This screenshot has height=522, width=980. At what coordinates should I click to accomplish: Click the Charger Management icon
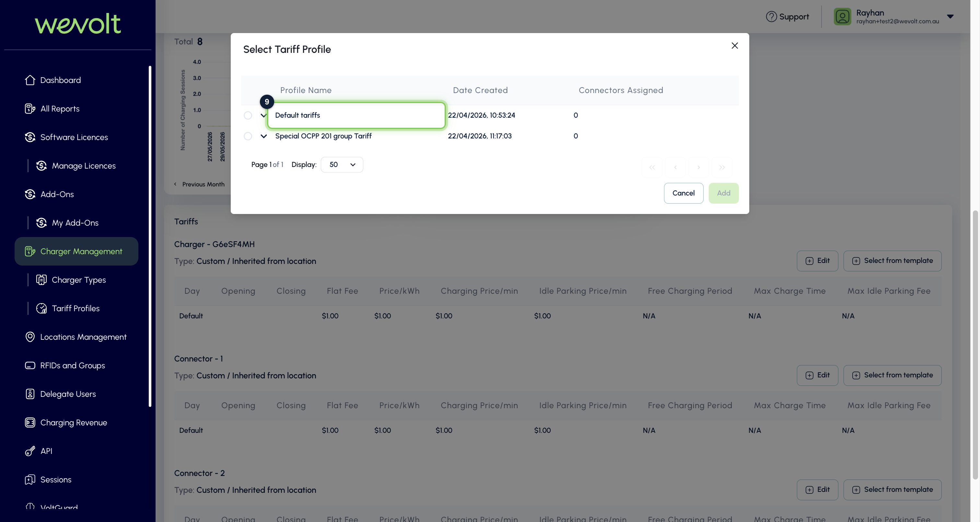pyautogui.click(x=30, y=251)
